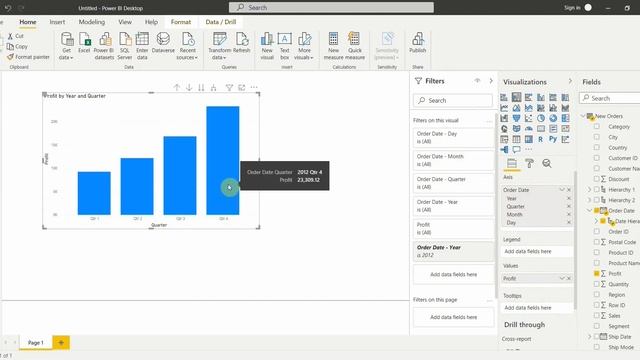Screen dimensions: 640x360
Task: Open the Enter data tool
Action: (x=142, y=46)
